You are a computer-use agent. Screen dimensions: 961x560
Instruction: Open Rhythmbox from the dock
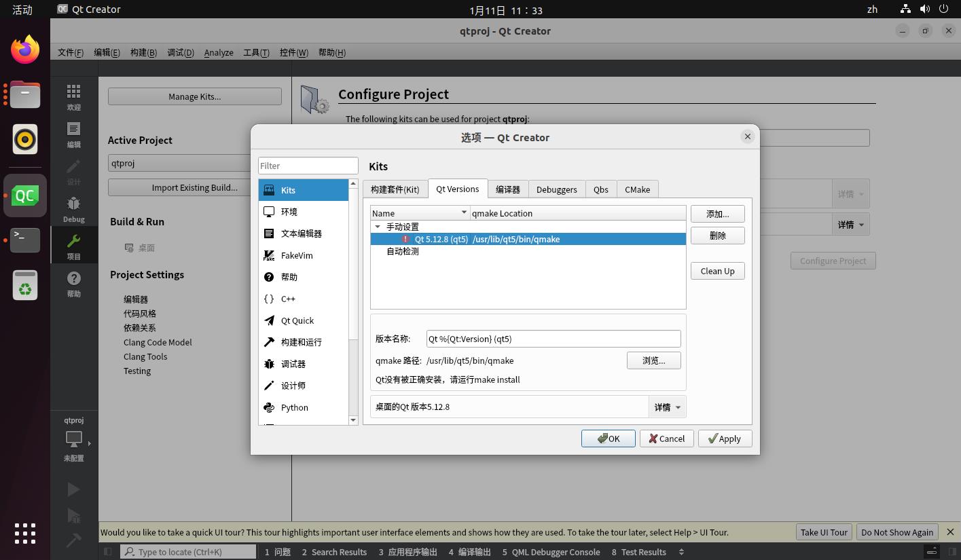point(25,139)
